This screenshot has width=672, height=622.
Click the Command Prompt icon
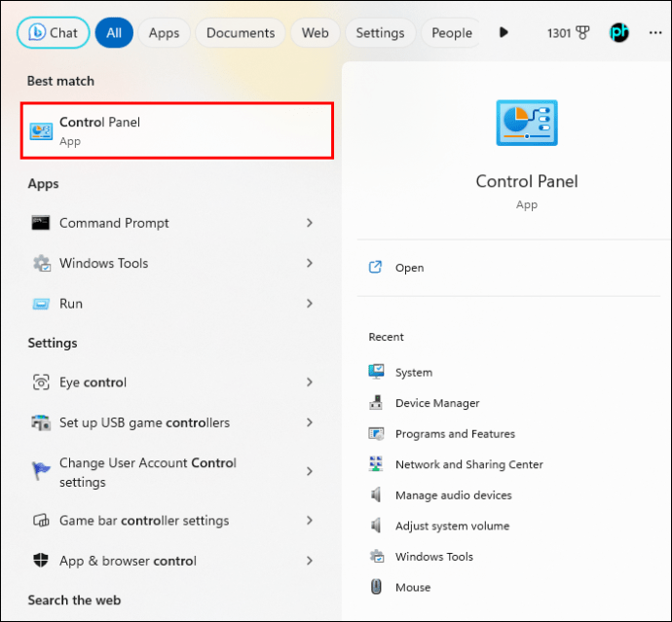[41, 223]
